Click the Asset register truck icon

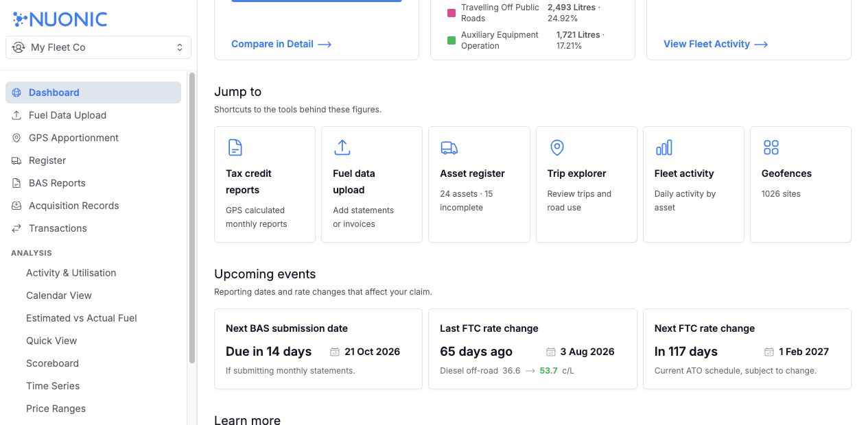pos(449,147)
